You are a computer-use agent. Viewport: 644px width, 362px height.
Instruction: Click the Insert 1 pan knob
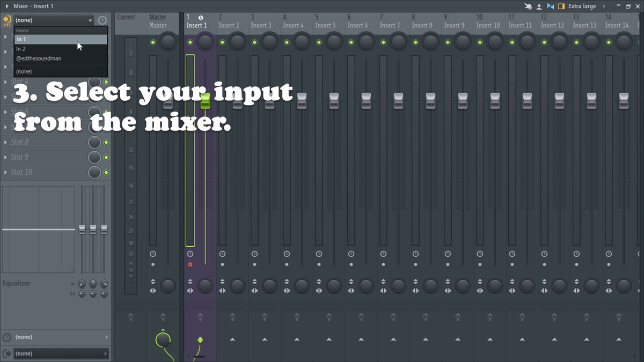(205, 42)
